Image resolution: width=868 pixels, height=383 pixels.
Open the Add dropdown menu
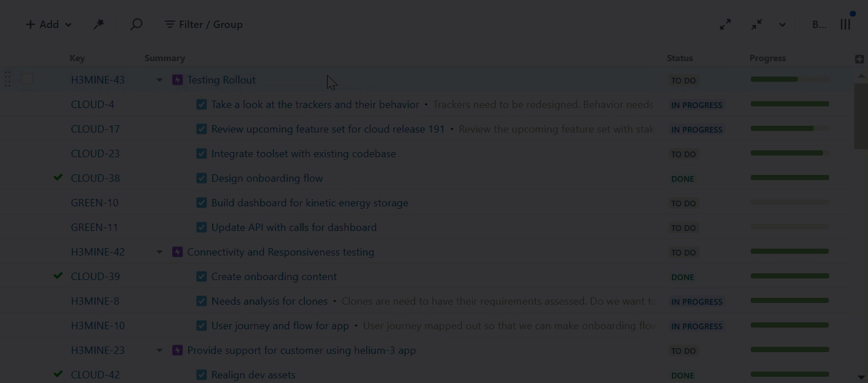[x=49, y=25]
